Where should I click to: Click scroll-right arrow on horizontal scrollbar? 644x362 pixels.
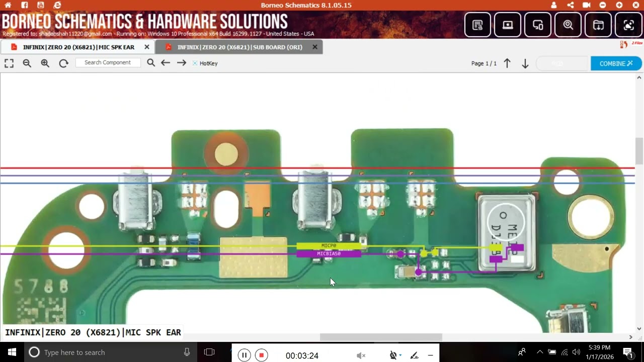pyautogui.click(x=631, y=337)
